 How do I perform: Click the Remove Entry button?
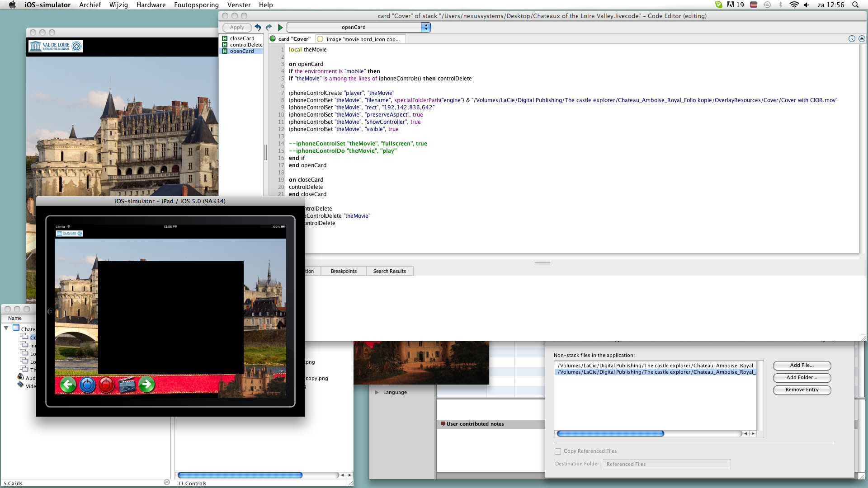click(x=802, y=389)
